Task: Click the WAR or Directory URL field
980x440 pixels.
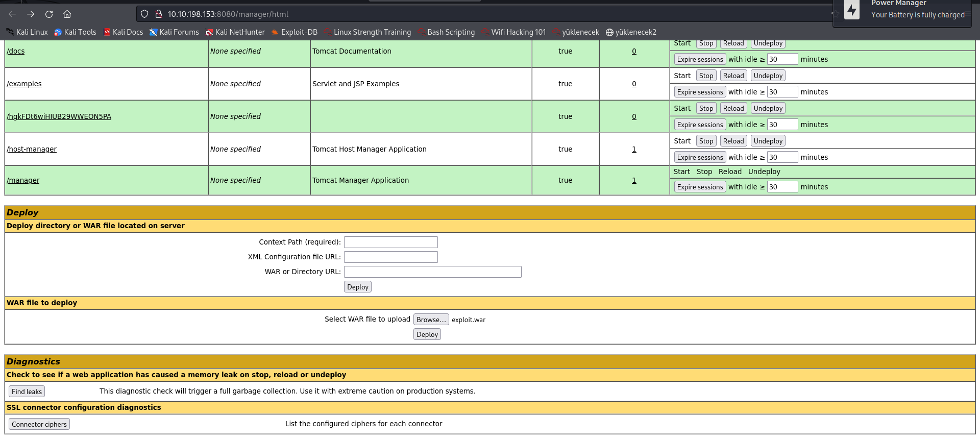Action: point(432,272)
